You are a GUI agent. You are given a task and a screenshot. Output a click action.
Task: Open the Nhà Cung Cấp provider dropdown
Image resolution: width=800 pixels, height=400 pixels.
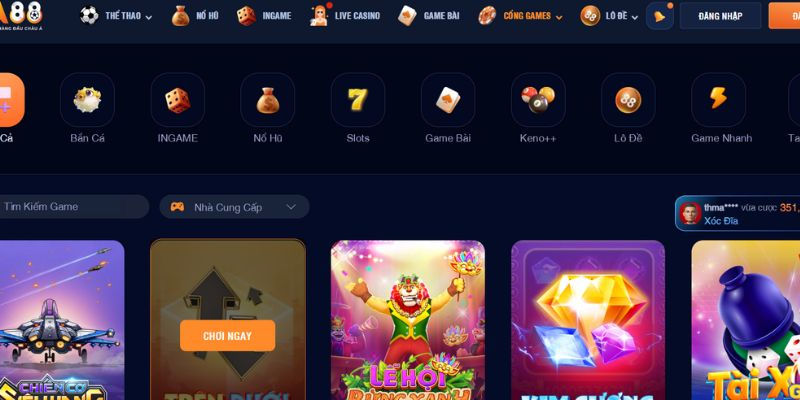coord(234,207)
